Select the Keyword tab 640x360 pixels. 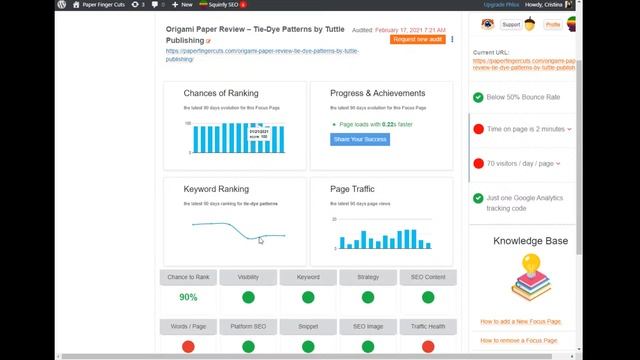pyautogui.click(x=308, y=277)
